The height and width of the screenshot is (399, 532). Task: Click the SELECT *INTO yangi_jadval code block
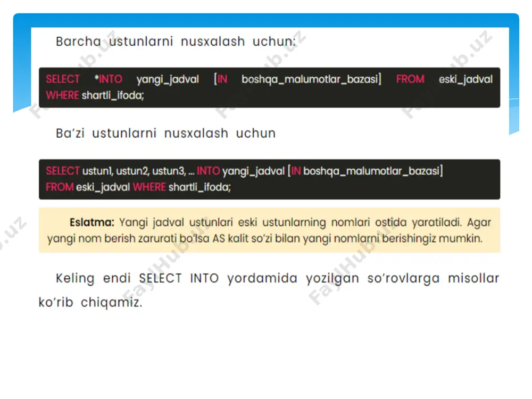(x=269, y=88)
